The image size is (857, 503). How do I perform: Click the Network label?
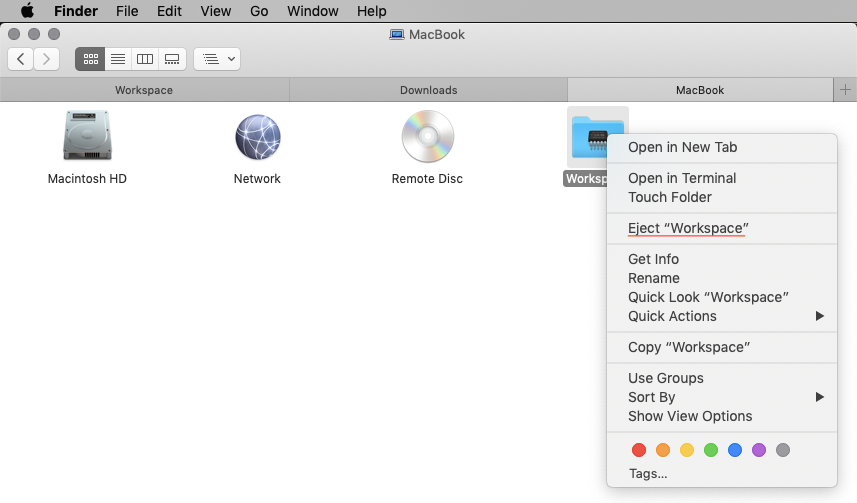(257, 179)
